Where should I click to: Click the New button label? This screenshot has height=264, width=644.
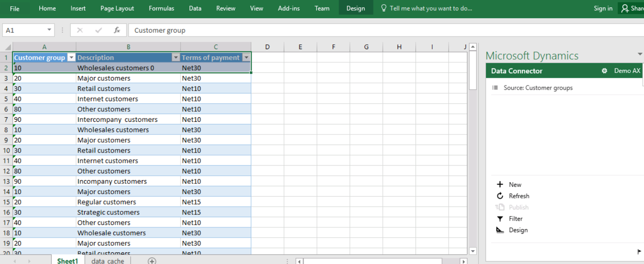515,185
